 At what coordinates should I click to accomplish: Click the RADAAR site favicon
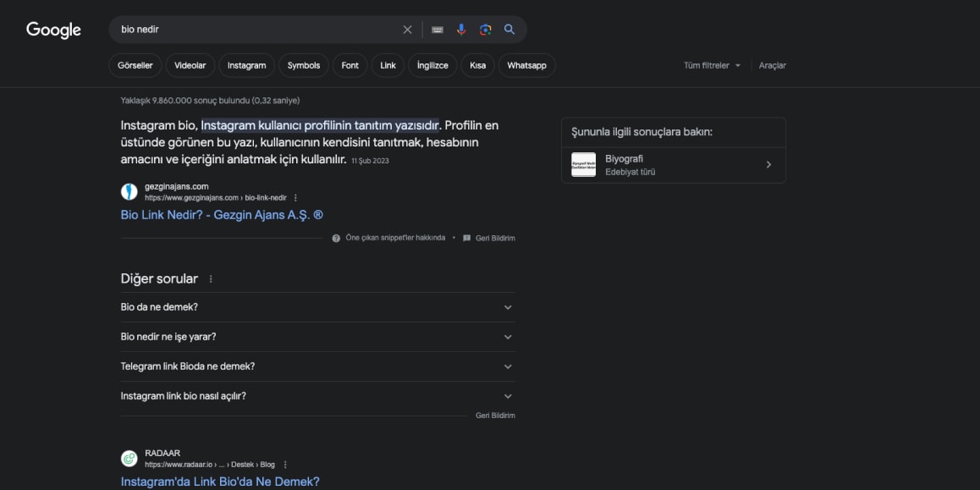[129, 459]
